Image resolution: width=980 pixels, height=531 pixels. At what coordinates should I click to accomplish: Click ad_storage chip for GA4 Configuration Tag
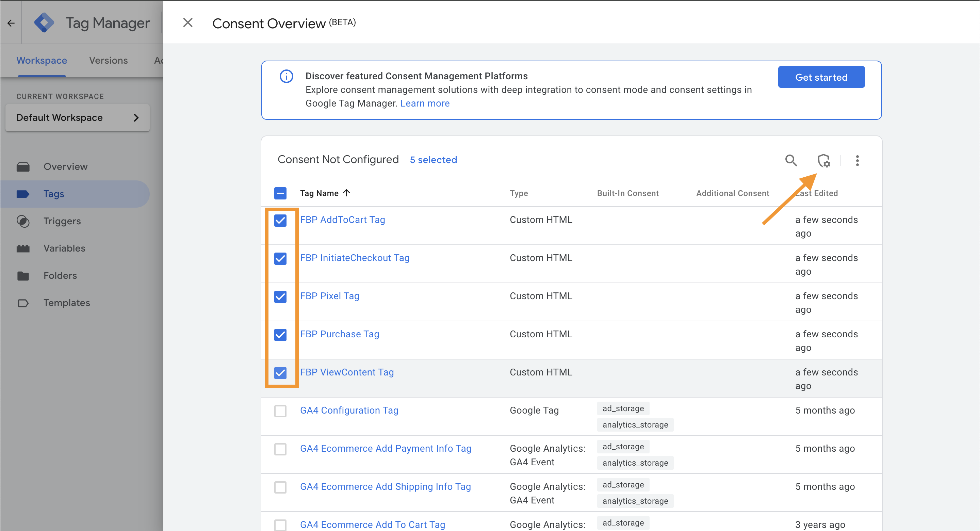(623, 408)
